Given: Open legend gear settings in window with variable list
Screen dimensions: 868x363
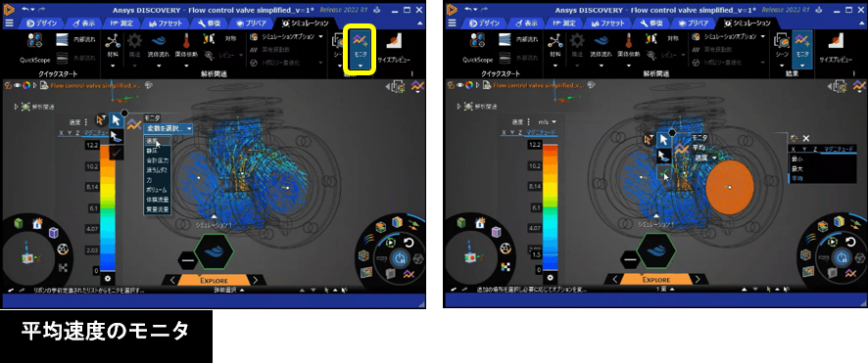Looking at the screenshot, I should [x=108, y=279].
